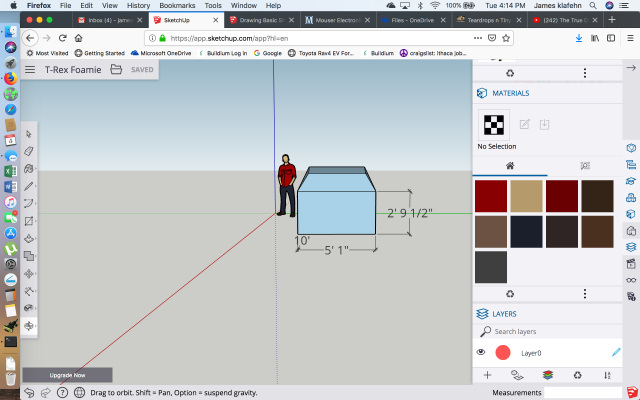Open the craigslist Ithaca jobs bookmark
Screen dimensions: 640x400
coord(433,53)
